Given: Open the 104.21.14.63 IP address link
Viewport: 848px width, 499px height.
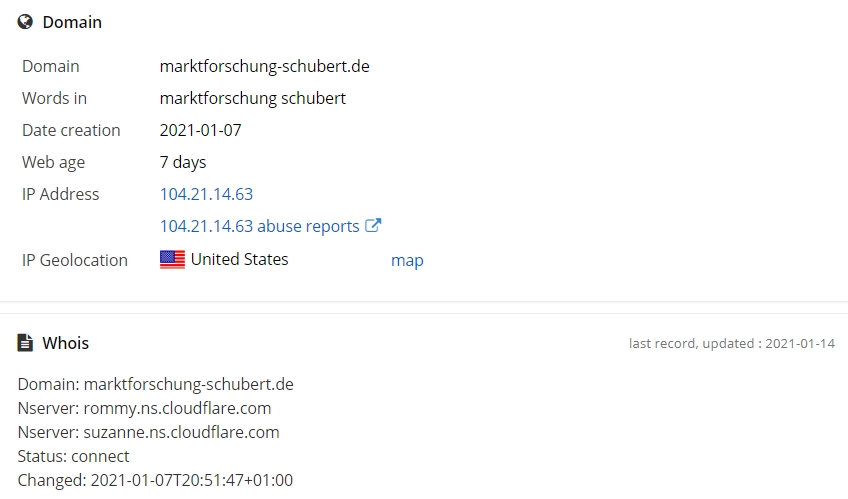Looking at the screenshot, I should tap(206, 194).
